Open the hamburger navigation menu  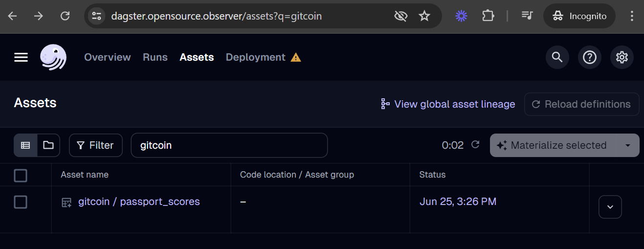[x=21, y=57]
